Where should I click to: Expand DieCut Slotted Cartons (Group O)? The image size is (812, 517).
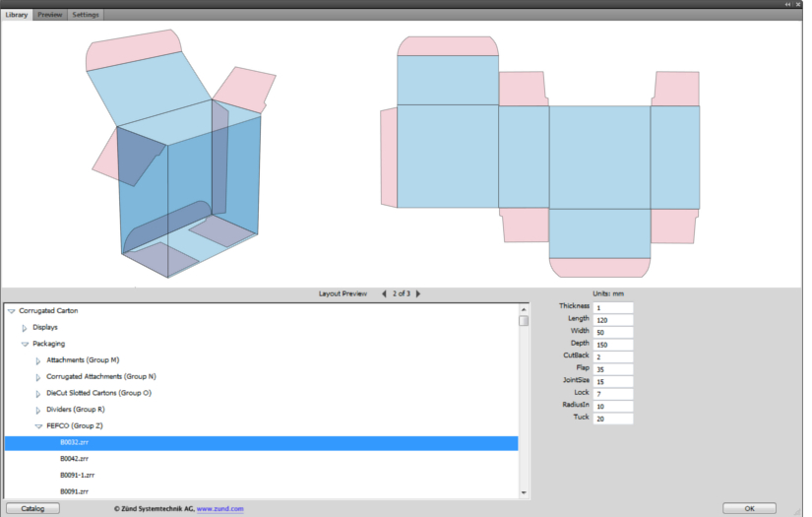[37, 394]
